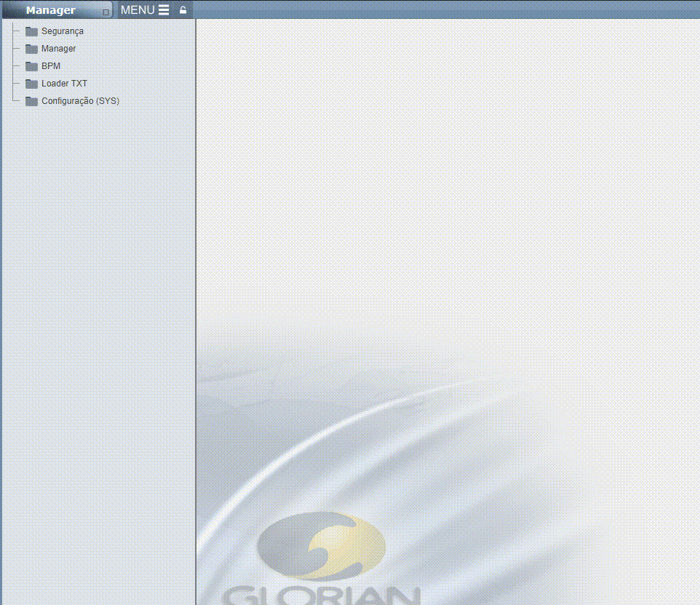Click the hamburger menu icon

[x=164, y=10]
